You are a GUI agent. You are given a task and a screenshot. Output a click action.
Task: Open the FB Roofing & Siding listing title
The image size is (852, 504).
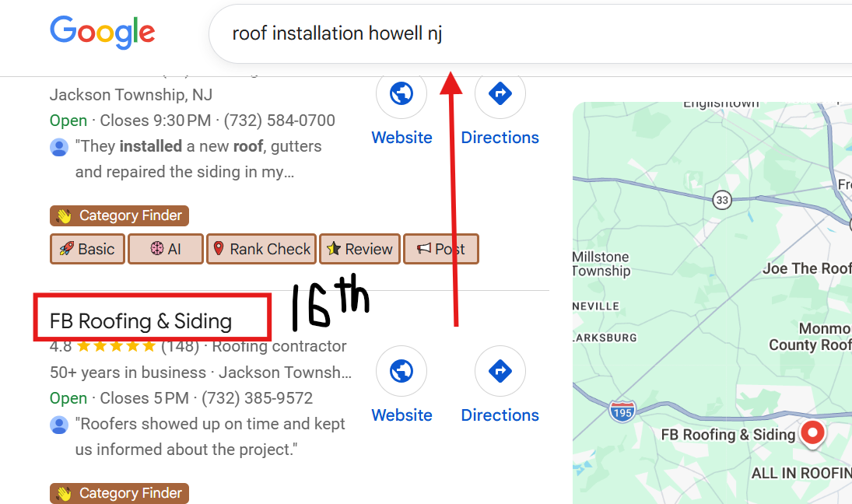coord(141,321)
